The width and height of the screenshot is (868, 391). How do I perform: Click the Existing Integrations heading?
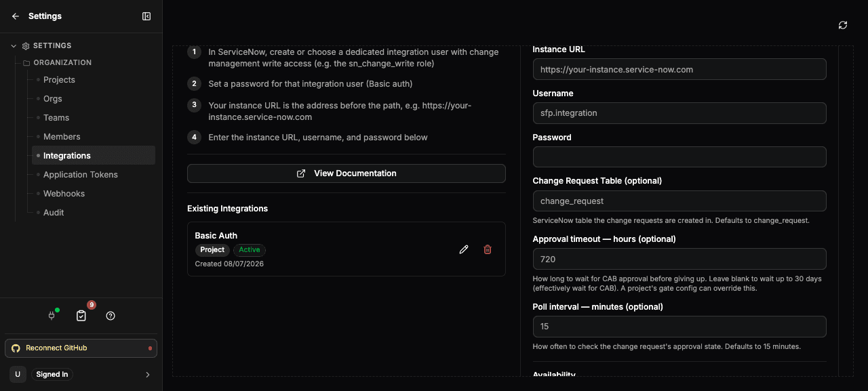[227, 209]
